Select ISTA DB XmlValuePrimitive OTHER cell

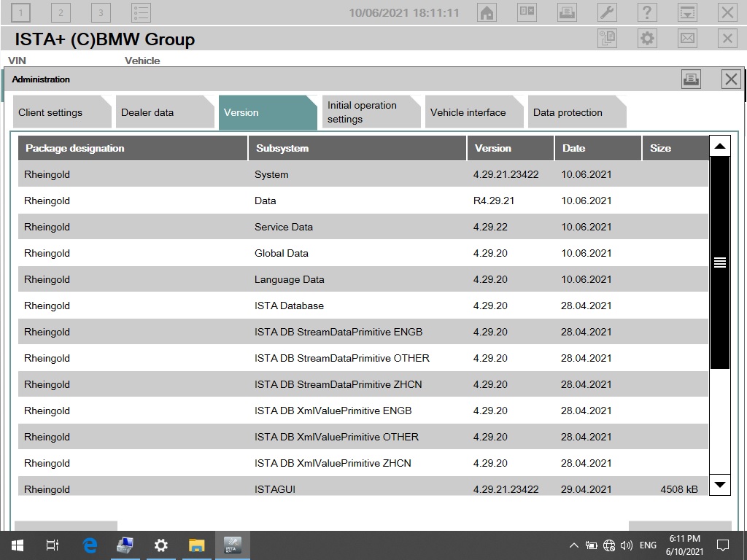pos(336,437)
